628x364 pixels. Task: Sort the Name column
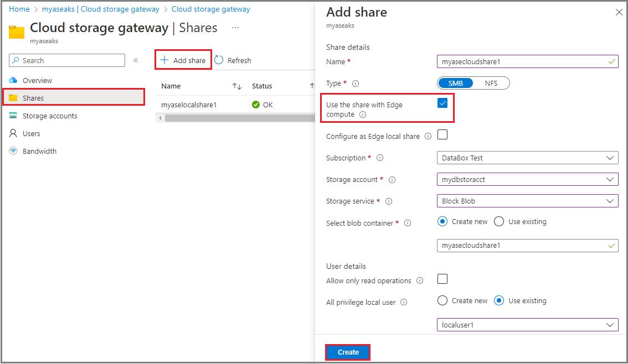[x=237, y=86]
